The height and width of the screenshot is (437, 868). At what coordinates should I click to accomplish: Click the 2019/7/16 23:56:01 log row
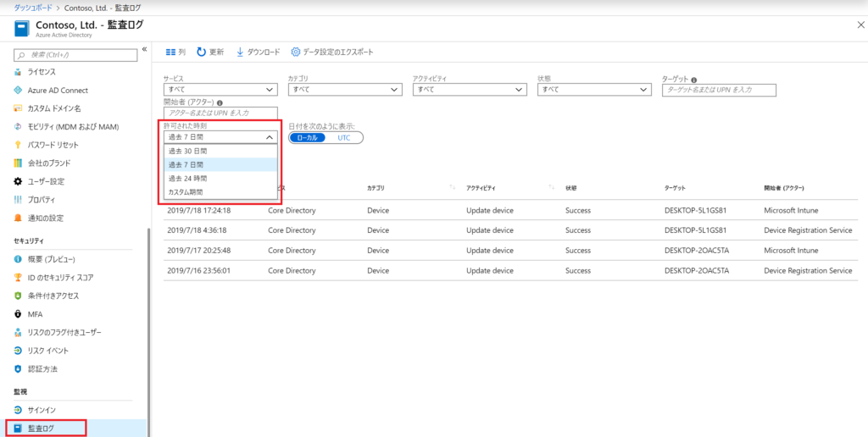pyautogui.click(x=510, y=270)
